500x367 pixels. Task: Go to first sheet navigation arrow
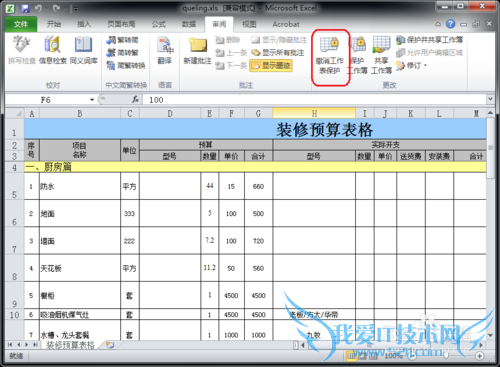point(10,345)
